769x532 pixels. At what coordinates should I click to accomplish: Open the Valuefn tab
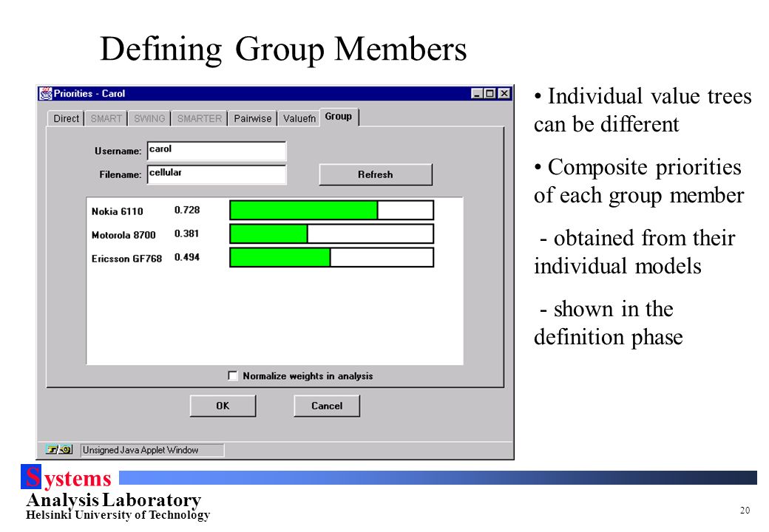coord(299,118)
